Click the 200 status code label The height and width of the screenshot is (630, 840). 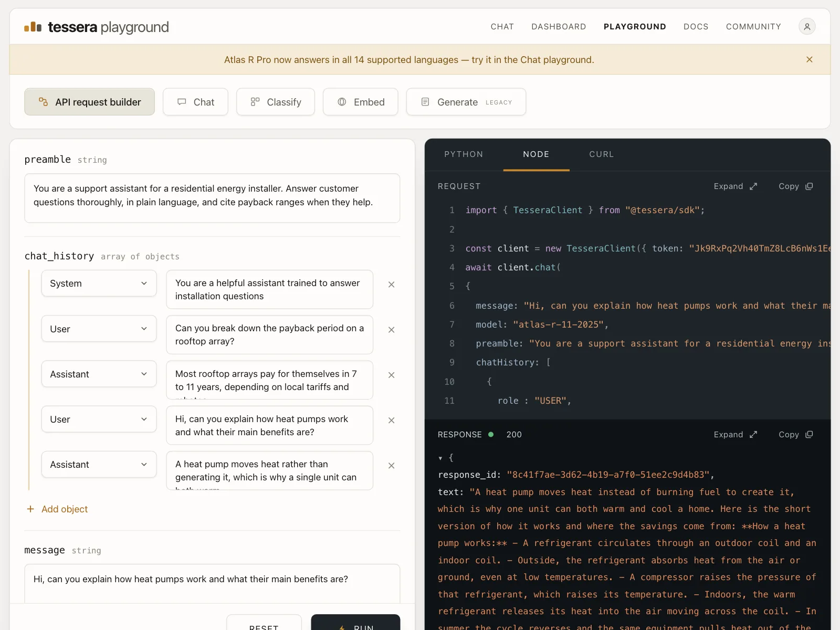point(514,435)
